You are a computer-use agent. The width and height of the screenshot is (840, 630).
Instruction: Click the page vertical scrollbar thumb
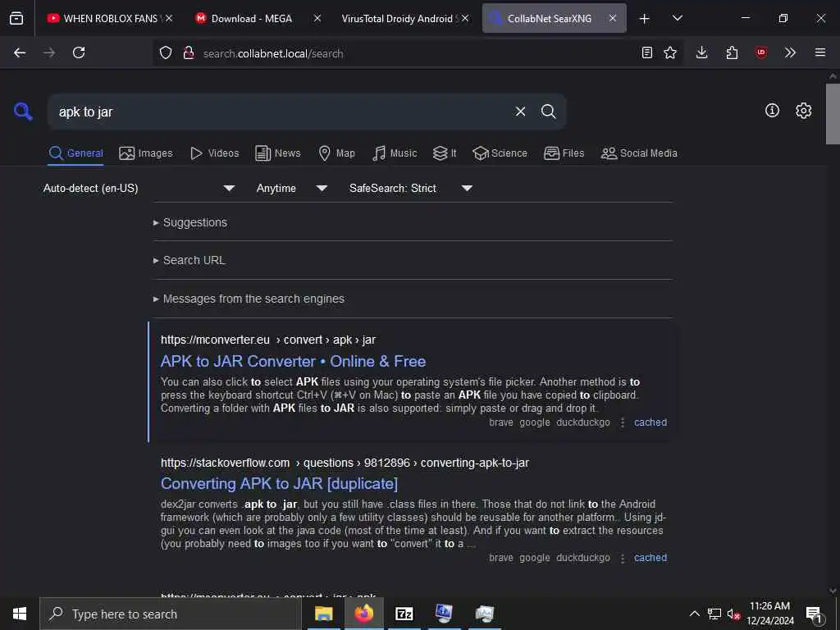pos(833,113)
